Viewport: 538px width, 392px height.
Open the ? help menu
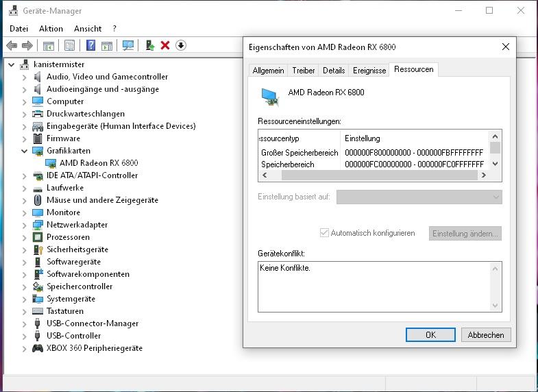point(114,29)
